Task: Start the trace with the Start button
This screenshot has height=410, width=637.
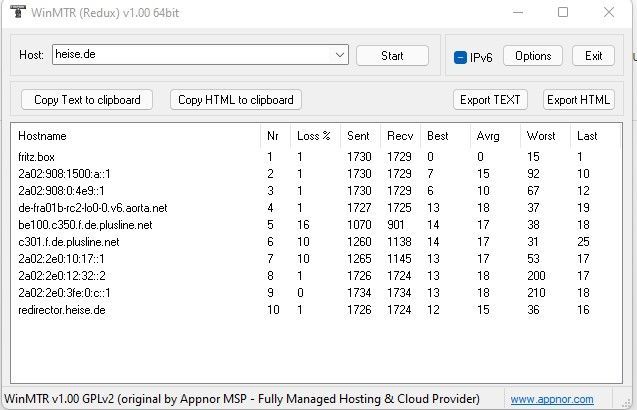Action: tap(392, 56)
